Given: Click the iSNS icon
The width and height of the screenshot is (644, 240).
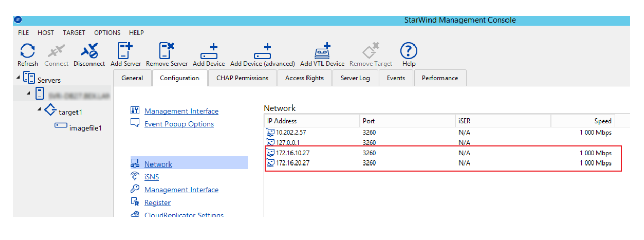Looking at the screenshot, I should pyautogui.click(x=135, y=176).
